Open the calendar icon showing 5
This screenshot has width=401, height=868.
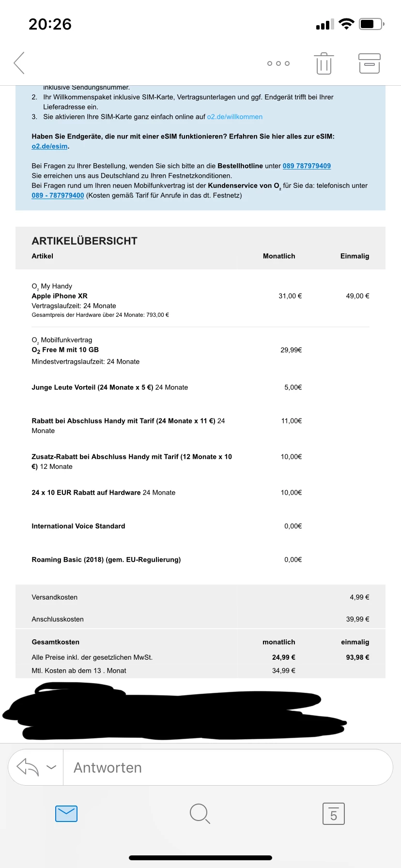tap(334, 814)
